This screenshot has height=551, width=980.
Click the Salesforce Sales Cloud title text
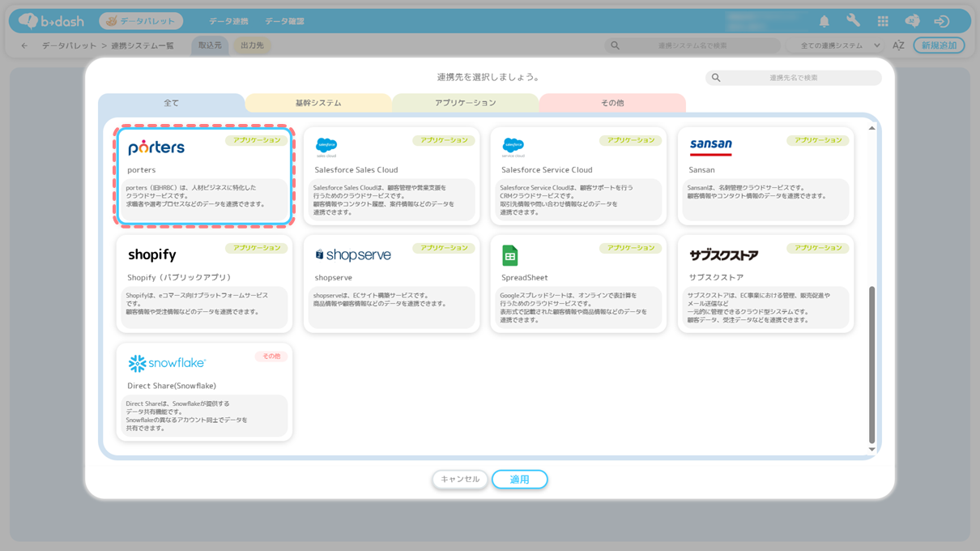click(356, 170)
